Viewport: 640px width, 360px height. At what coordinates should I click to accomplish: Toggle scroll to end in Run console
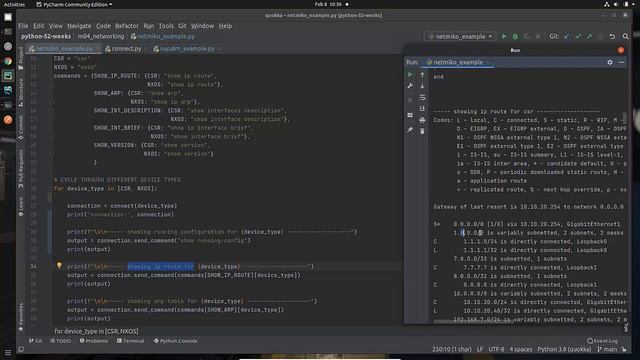(x=422, y=109)
